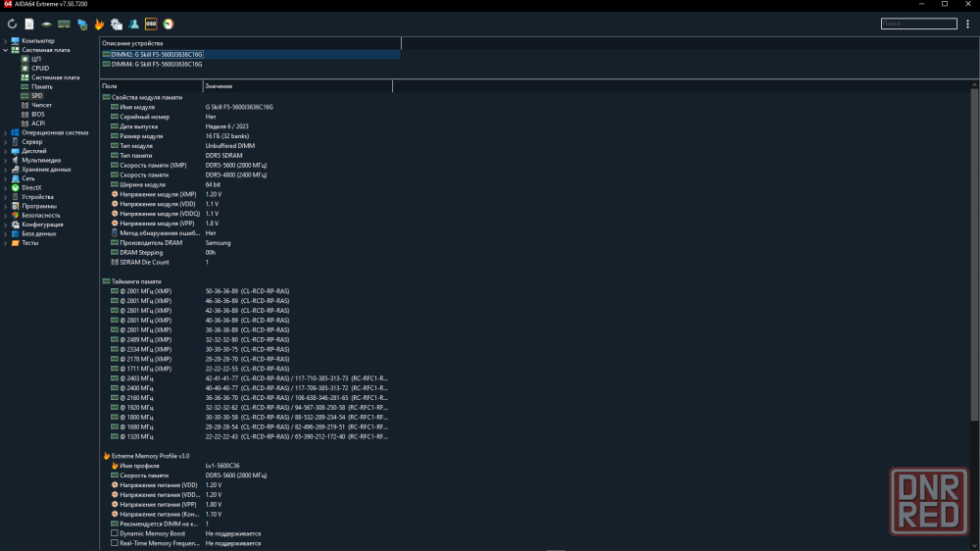This screenshot has width=980, height=551.
Task: Click the Значение column header
Action: click(298, 85)
